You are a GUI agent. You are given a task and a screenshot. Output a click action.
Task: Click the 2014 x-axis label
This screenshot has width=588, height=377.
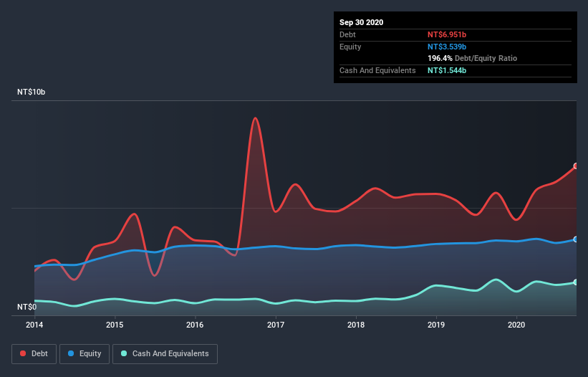click(x=34, y=325)
